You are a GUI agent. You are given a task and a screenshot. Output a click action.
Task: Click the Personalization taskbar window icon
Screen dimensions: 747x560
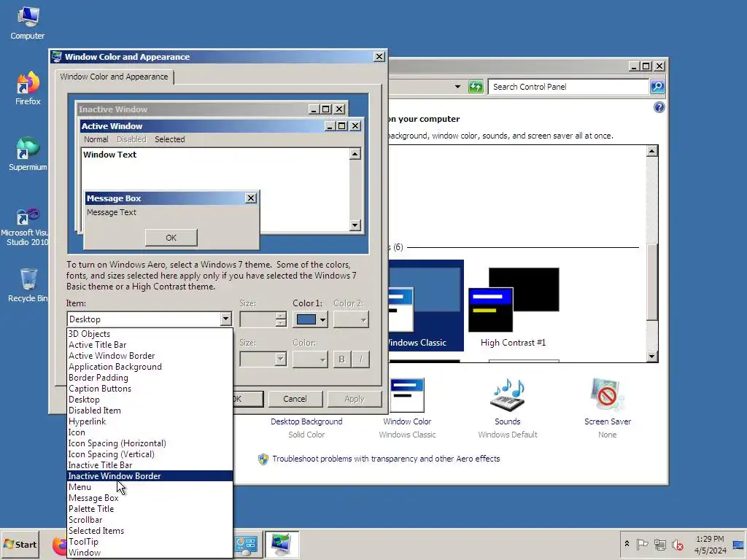(282, 544)
